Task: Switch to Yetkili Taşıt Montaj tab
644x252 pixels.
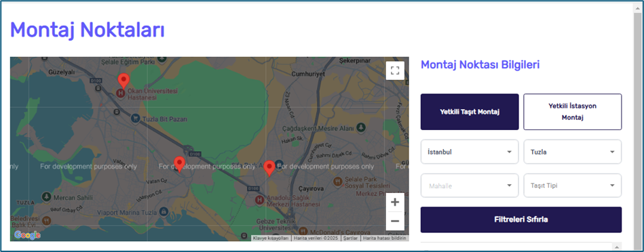Action: click(470, 112)
